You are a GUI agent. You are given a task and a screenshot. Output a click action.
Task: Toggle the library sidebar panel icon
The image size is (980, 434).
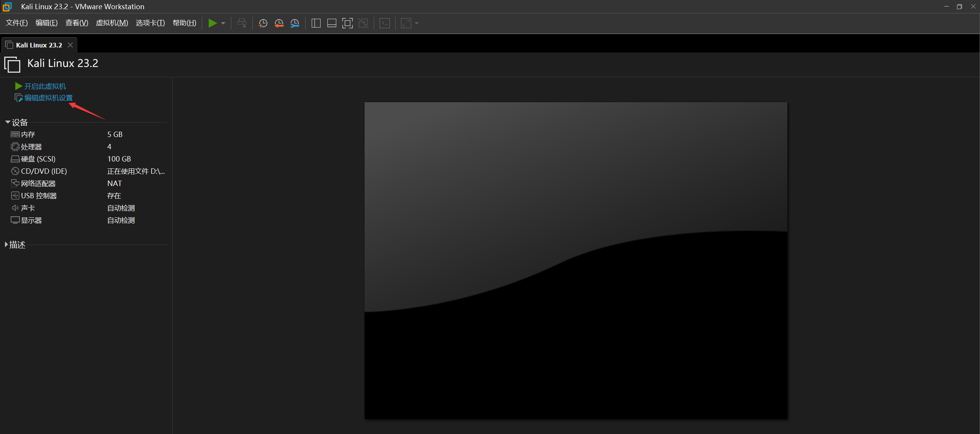[x=316, y=23]
